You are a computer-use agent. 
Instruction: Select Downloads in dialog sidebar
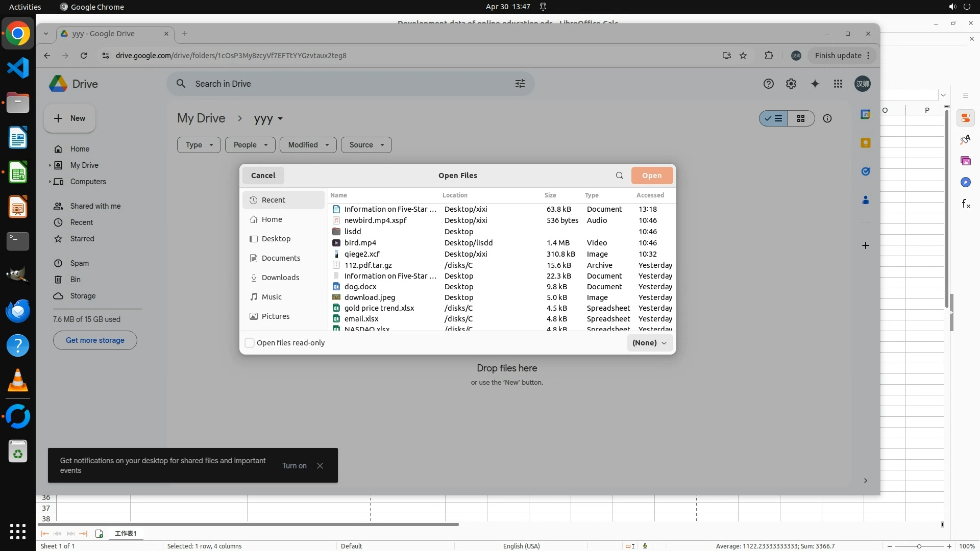280,278
